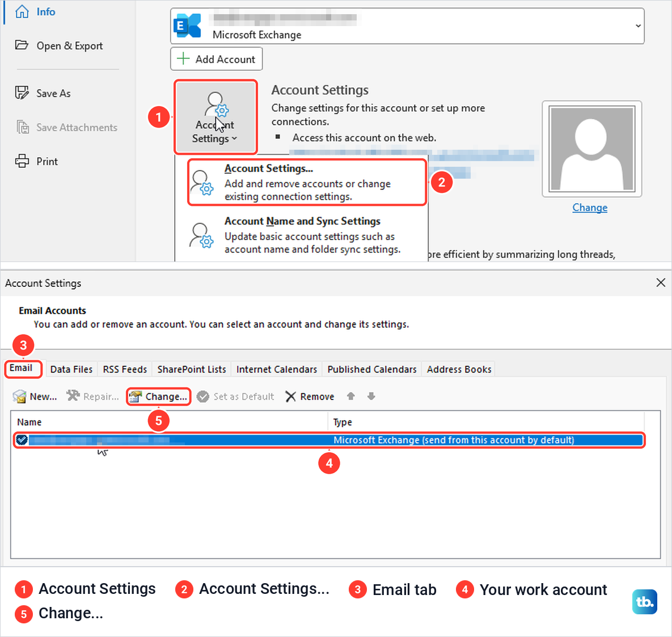Switch to the Published Calendars tab
The image size is (672, 637).
pyautogui.click(x=372, y=369)
